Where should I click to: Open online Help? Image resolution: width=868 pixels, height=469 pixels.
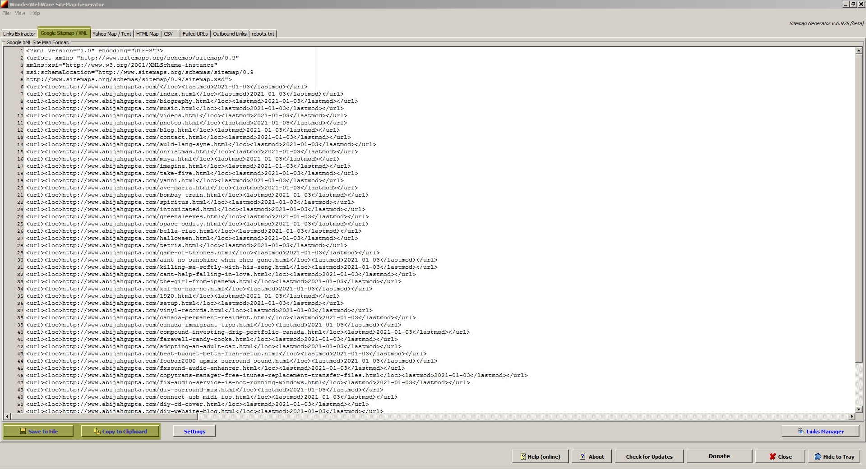(540, 457)
